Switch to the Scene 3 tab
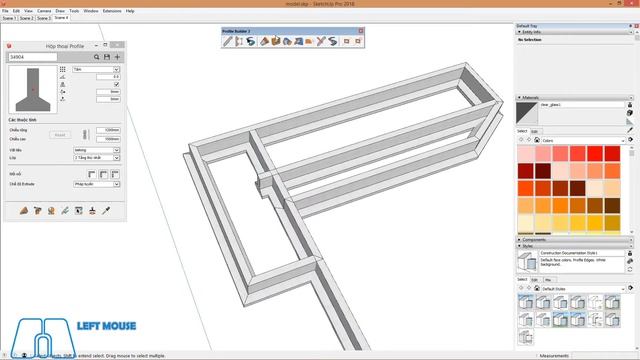Image resolution: width=640 pixels, height=360 pixels. pyautogui.click(x=44, y=18)
